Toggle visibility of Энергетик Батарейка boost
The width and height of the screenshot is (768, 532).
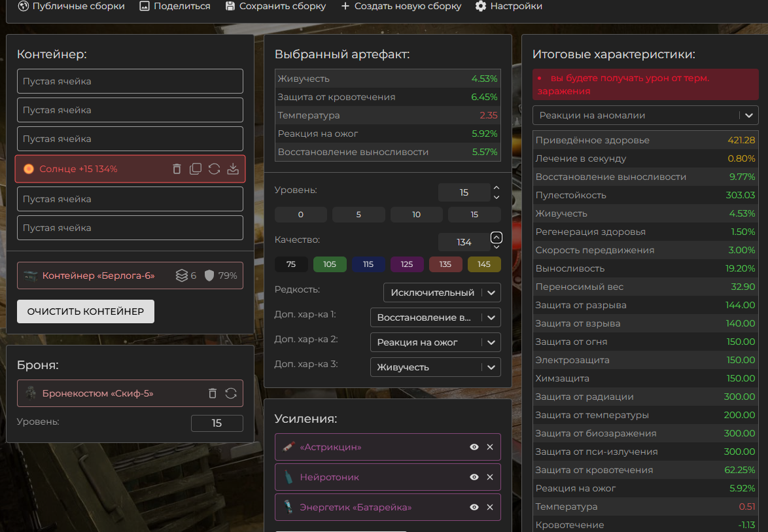pyautogui.click(x=474, y=507)
